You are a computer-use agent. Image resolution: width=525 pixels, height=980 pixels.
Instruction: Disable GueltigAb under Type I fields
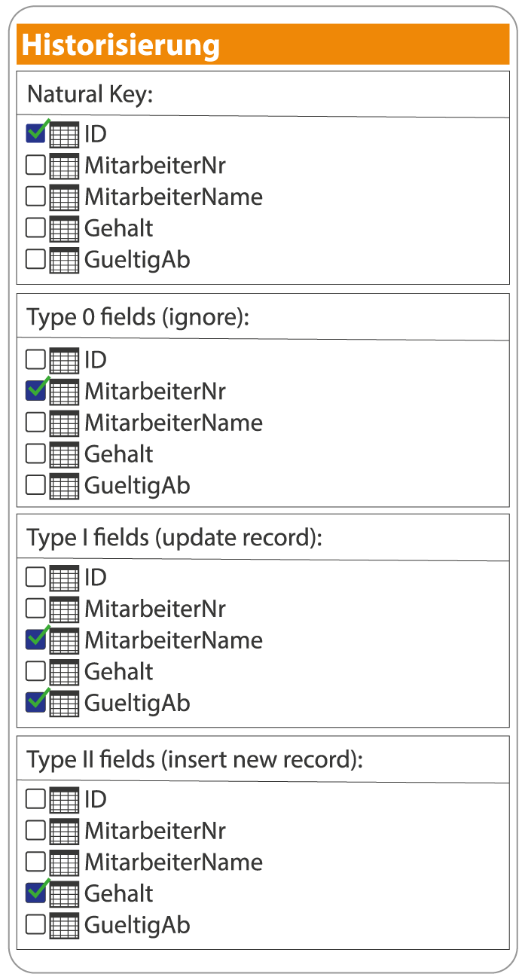35,703
